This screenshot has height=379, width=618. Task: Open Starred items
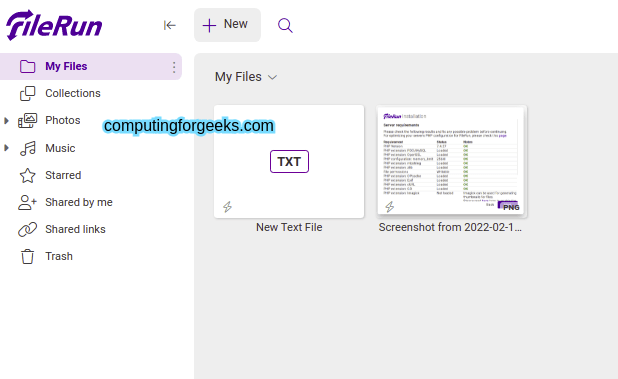(63, 175)
